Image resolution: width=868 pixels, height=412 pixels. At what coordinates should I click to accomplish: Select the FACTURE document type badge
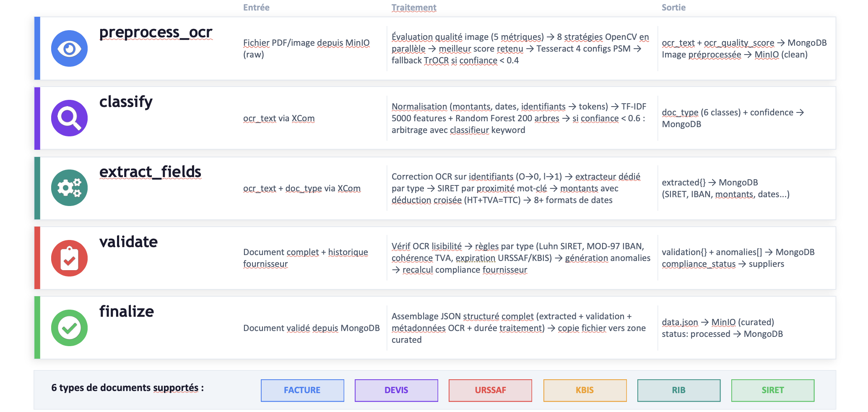tap(302, 390)
